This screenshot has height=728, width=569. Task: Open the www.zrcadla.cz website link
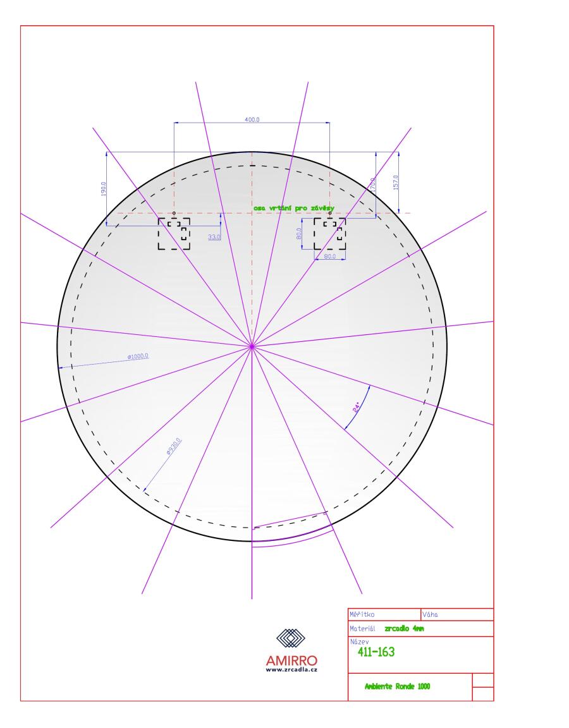292,671
